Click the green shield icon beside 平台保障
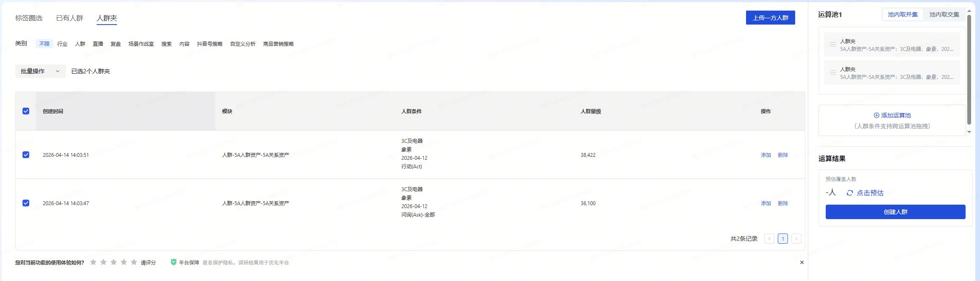980x281 pixels. point(173,262)
